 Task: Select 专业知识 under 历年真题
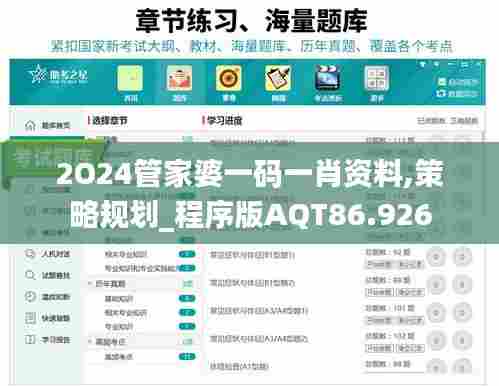119,327
